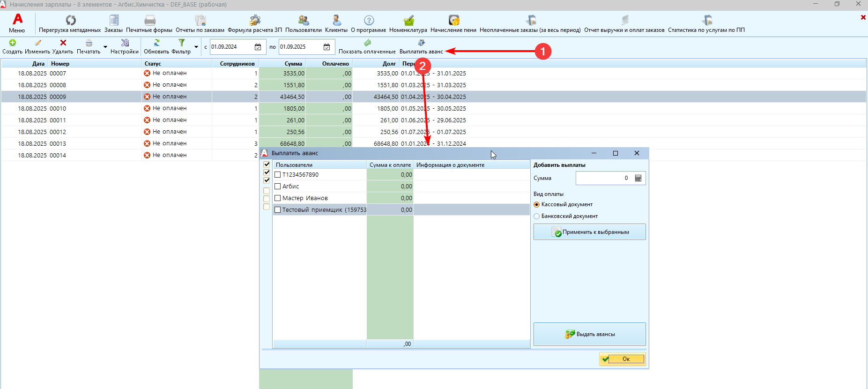Click Перегрузка метаданных reload icon
The height and width of the screenshot is (389, 868).
tap(70, 20)
